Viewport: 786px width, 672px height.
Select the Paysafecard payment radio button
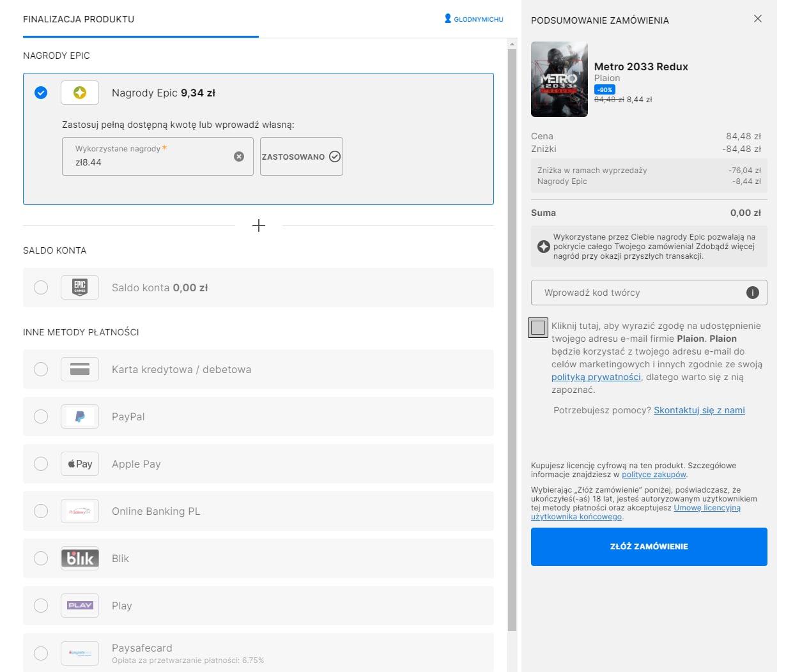tap(41, 653)
